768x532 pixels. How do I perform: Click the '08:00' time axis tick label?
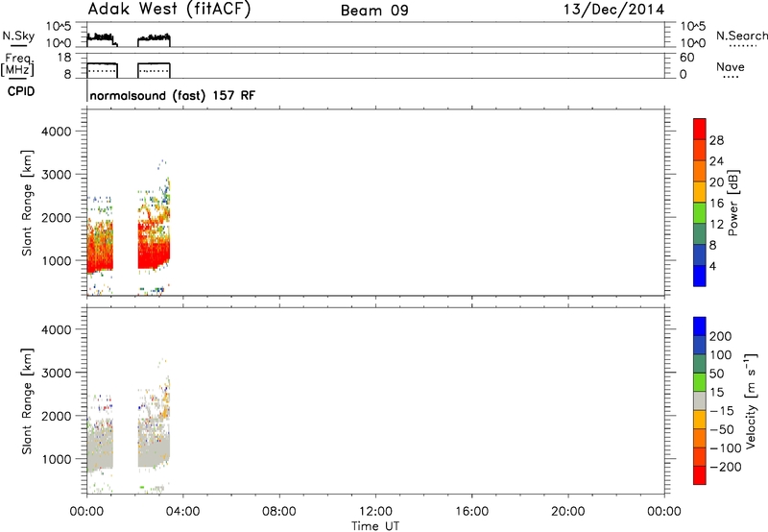coord(278,512)
